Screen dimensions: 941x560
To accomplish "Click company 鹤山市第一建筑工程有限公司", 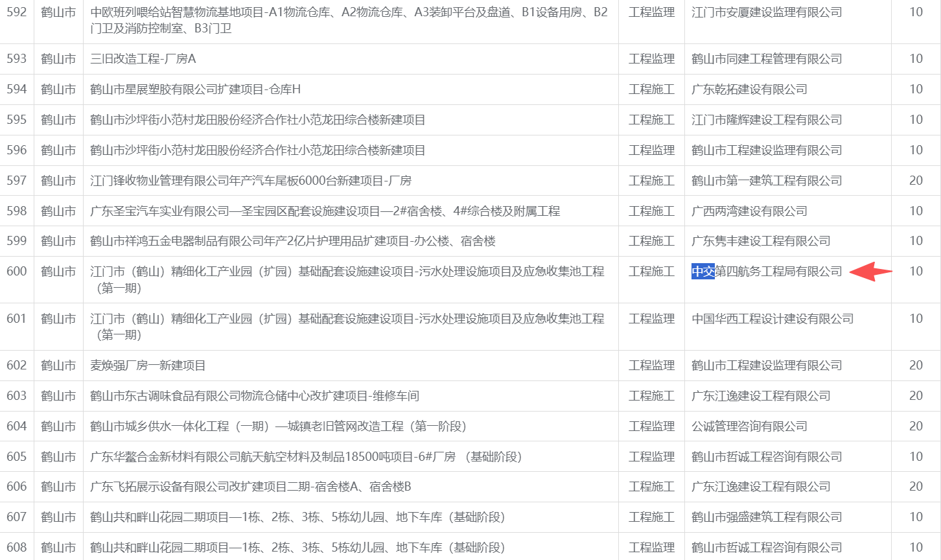I will pyautogui.click(x=766, y=181).
